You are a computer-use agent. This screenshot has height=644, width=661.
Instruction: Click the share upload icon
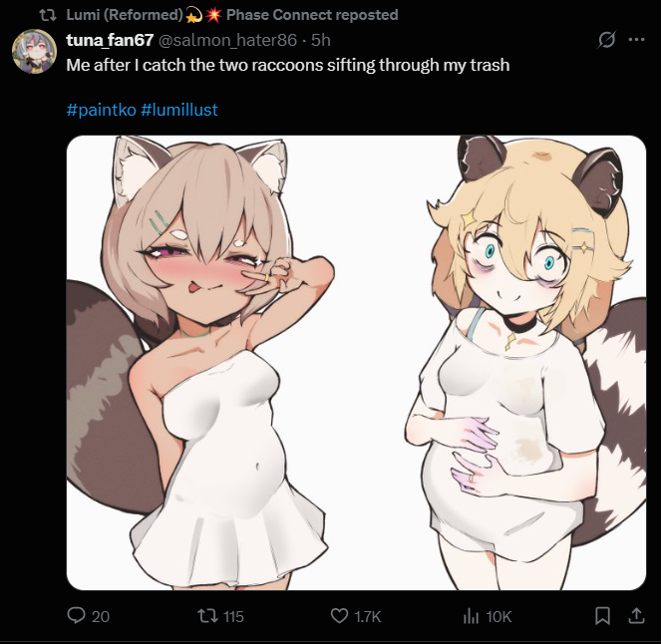(x=636, y=616)
